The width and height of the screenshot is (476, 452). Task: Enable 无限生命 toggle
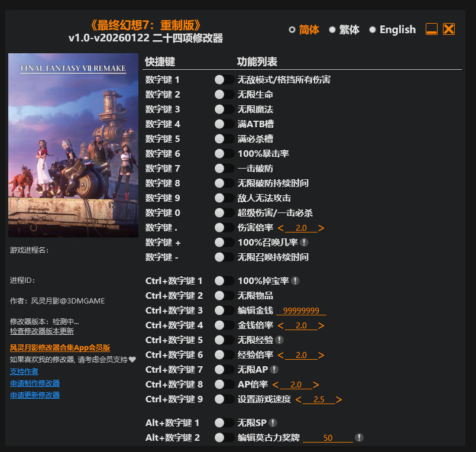click(x=224, y=95)
